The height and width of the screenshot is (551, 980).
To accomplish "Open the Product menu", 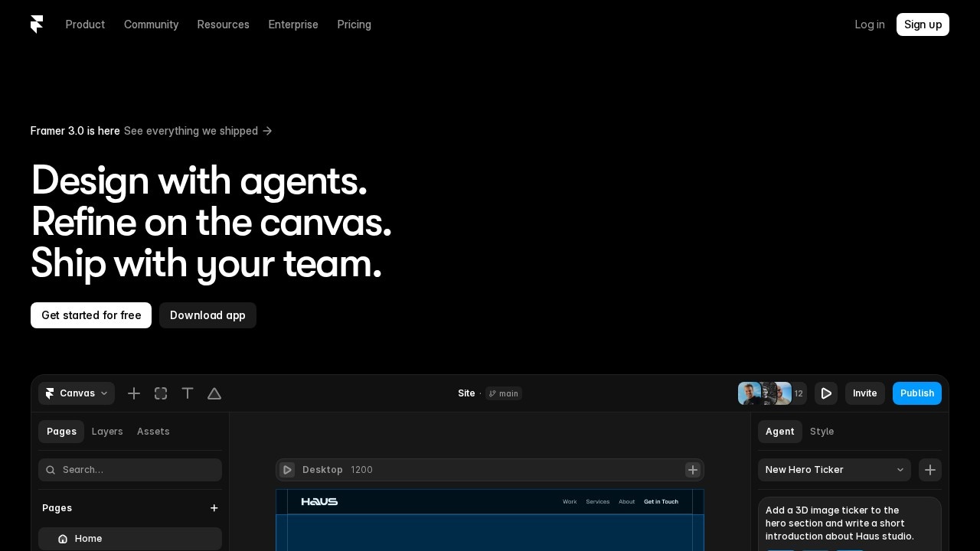I will coord(85,24).
